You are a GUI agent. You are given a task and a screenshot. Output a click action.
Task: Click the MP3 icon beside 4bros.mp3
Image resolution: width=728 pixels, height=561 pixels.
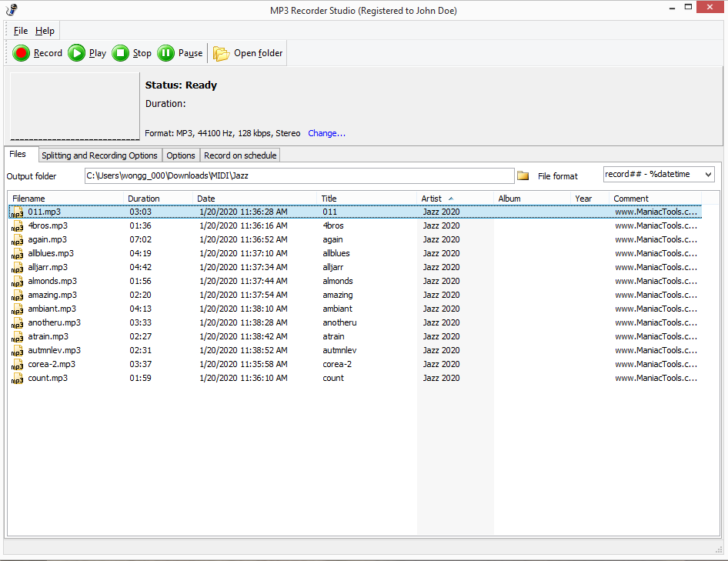tap(17, 226)
